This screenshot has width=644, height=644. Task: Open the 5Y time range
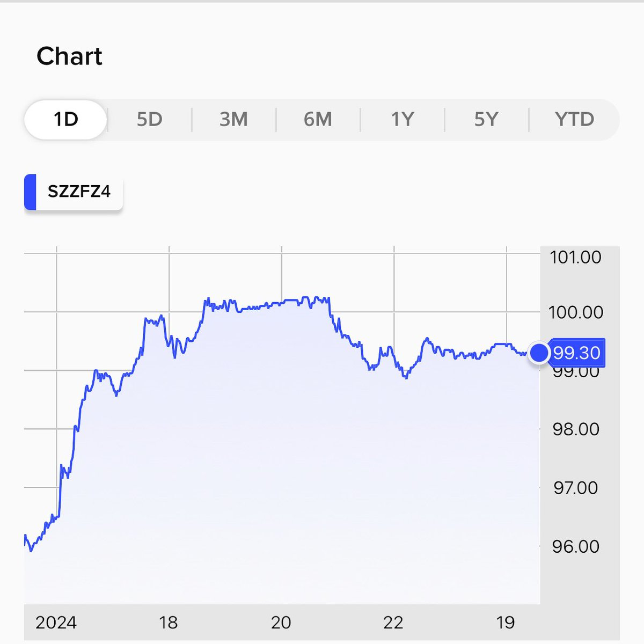pos(486,119)
